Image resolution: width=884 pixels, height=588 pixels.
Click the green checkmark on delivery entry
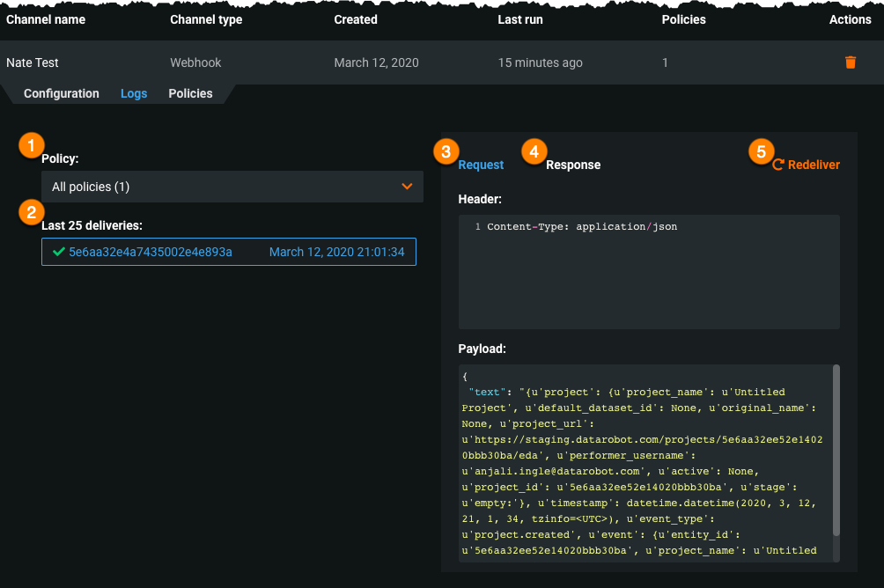[x=58, y=252]
